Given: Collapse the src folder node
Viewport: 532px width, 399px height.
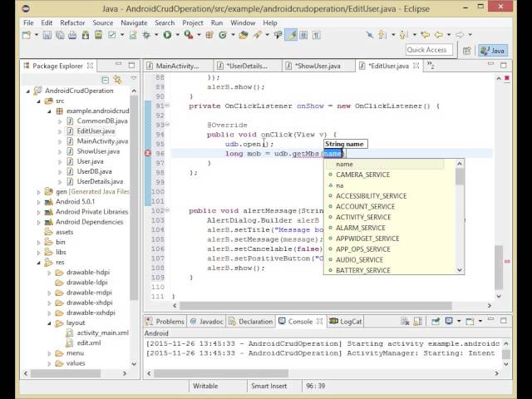Looking at the screenshot, I should click(39, 101).
